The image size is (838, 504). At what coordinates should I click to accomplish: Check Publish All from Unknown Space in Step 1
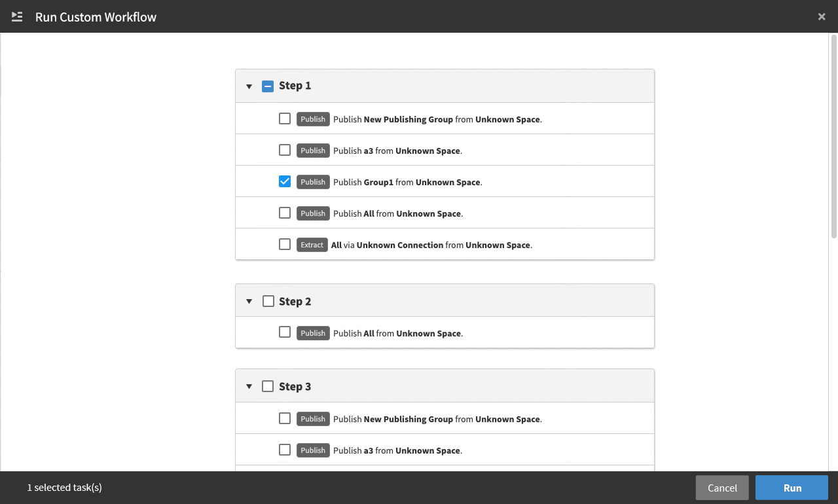[x=284, y=212]
